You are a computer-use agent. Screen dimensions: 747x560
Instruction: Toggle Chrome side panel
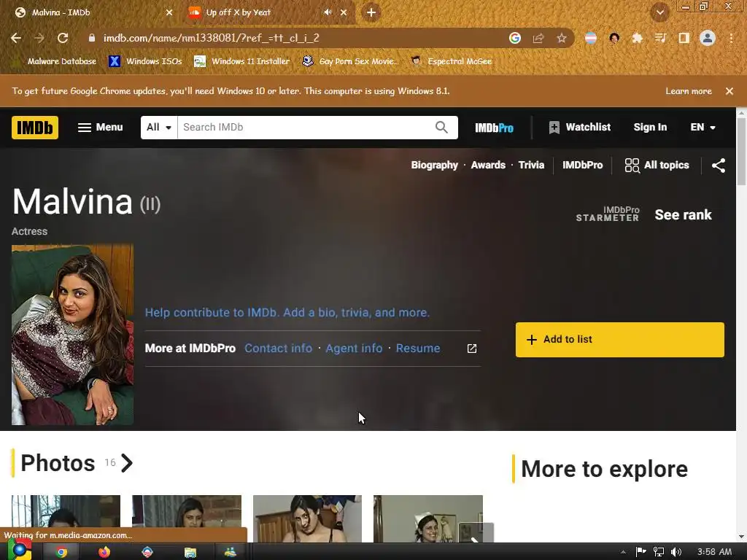pyautogui.click(x=684, y=38)
